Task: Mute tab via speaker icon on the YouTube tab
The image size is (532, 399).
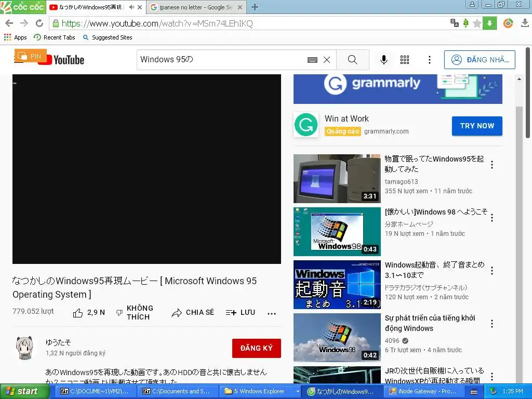Action: [131, 7]
